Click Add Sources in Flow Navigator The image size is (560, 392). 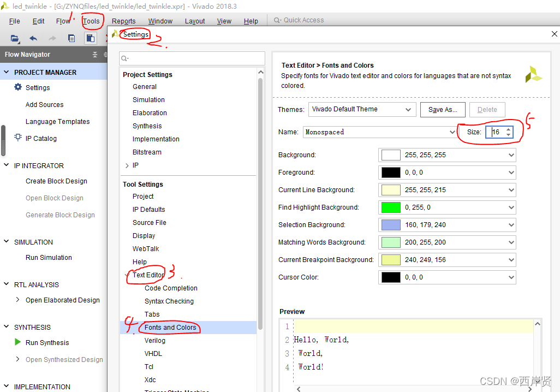(x=44, y=105)
